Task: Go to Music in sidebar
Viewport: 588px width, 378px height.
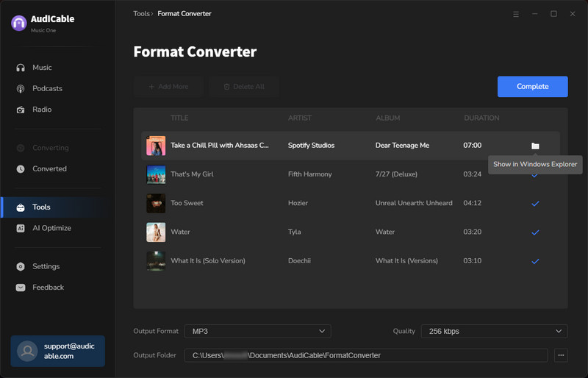Action: 42,68
